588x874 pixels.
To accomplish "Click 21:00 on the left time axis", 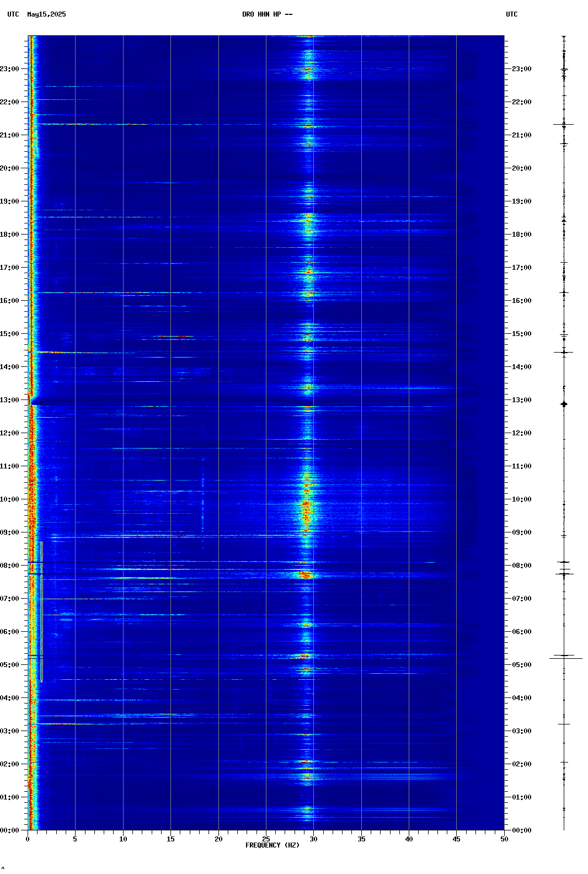I will 9,135.
